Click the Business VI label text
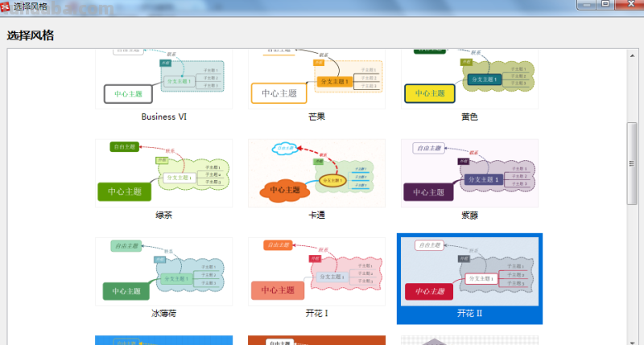 click(164, 117)
